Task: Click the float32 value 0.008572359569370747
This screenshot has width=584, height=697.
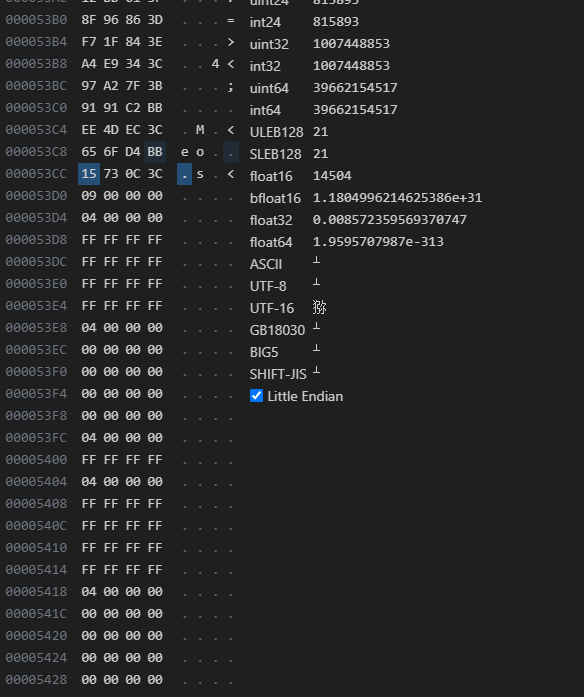Action: pos(389,220)
